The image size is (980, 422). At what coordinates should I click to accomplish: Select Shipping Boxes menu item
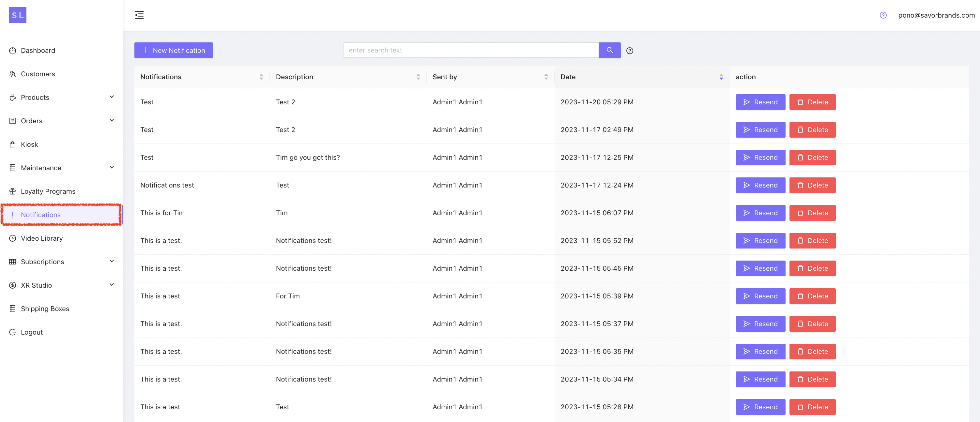45,309
